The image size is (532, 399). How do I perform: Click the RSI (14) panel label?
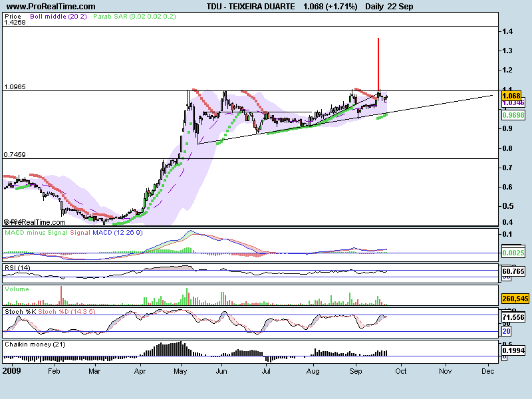[x=17, y=268]
